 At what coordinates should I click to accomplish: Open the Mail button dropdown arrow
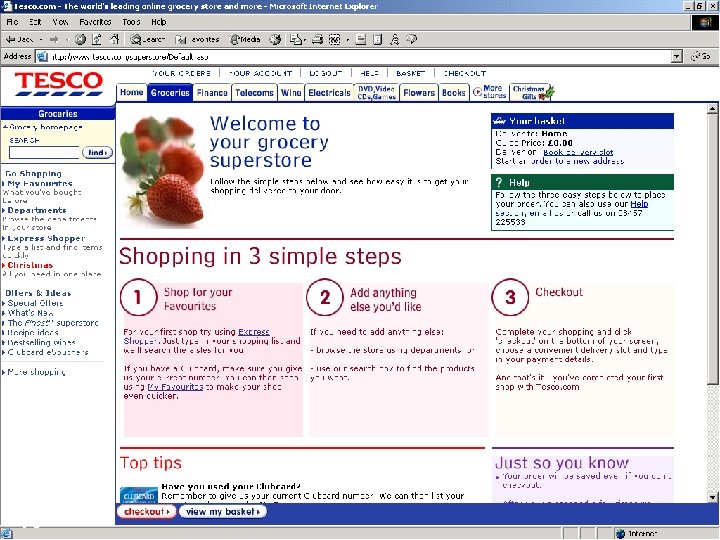[304, 39]
